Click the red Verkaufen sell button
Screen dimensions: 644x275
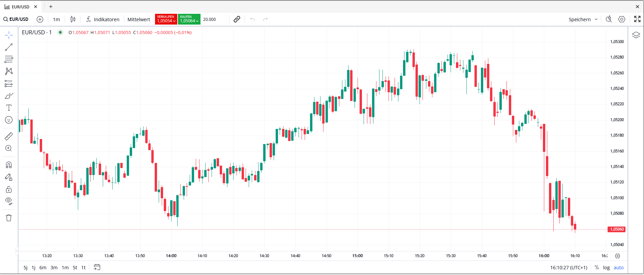click(x=166, y=19)
